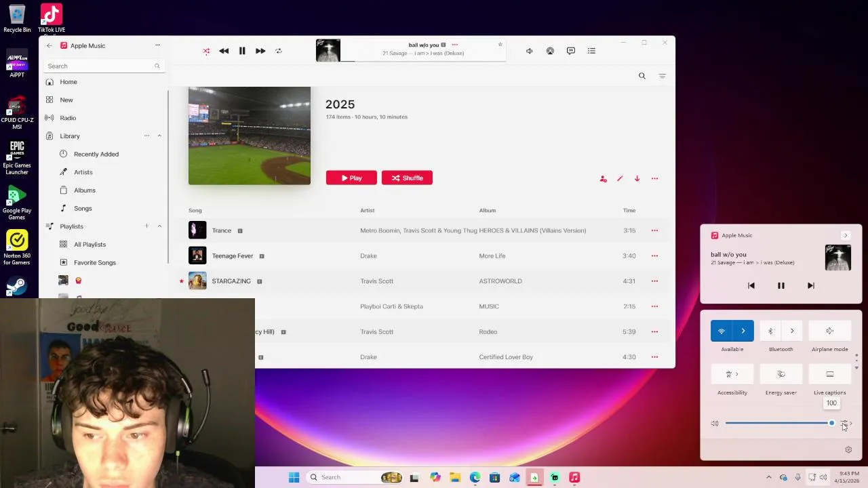Open the Up Next queue list icon
The width and height of the screenshot is (868, 488).
point(591,51)
